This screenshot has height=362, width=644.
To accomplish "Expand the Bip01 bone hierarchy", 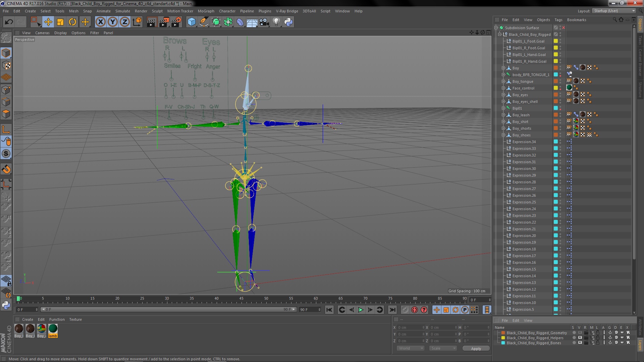I will 503,108.
